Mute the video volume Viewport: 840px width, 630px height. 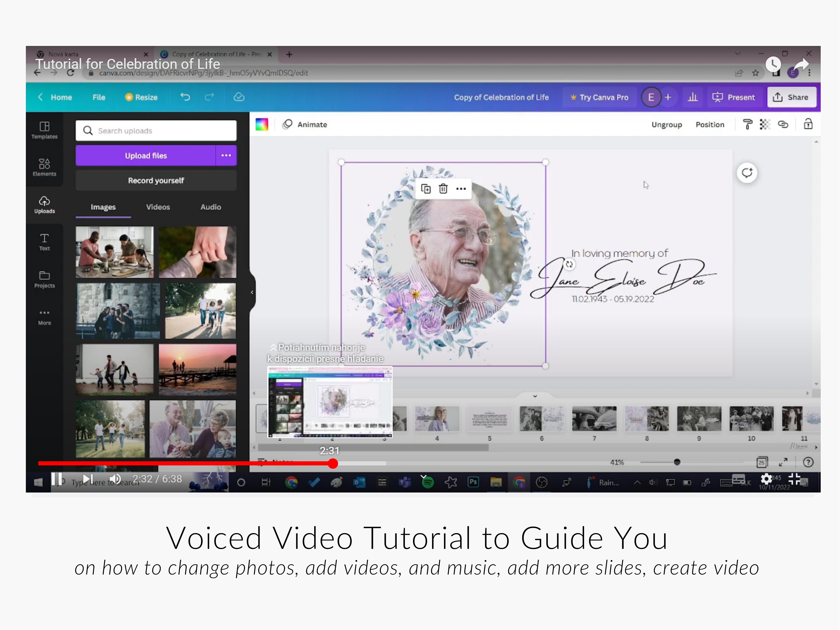point(115,479)
